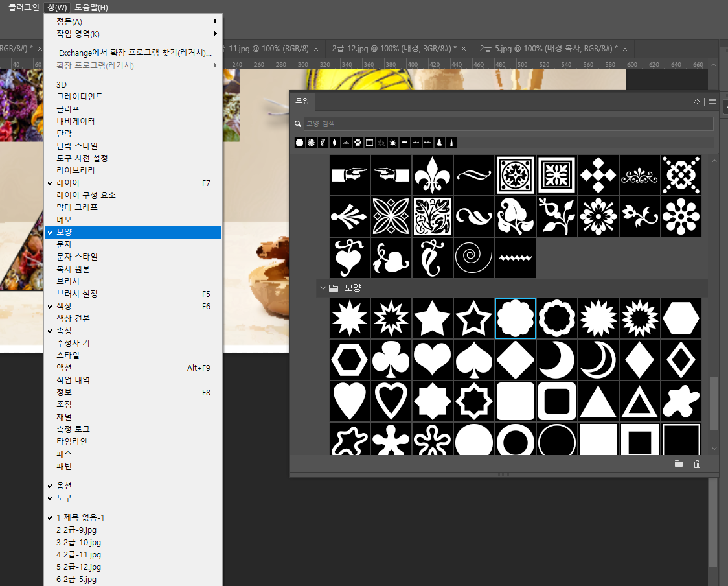Screen dimensions: 728x586
Task: Select the highlighted scalloped flower shape
Action: click(516, 318)
